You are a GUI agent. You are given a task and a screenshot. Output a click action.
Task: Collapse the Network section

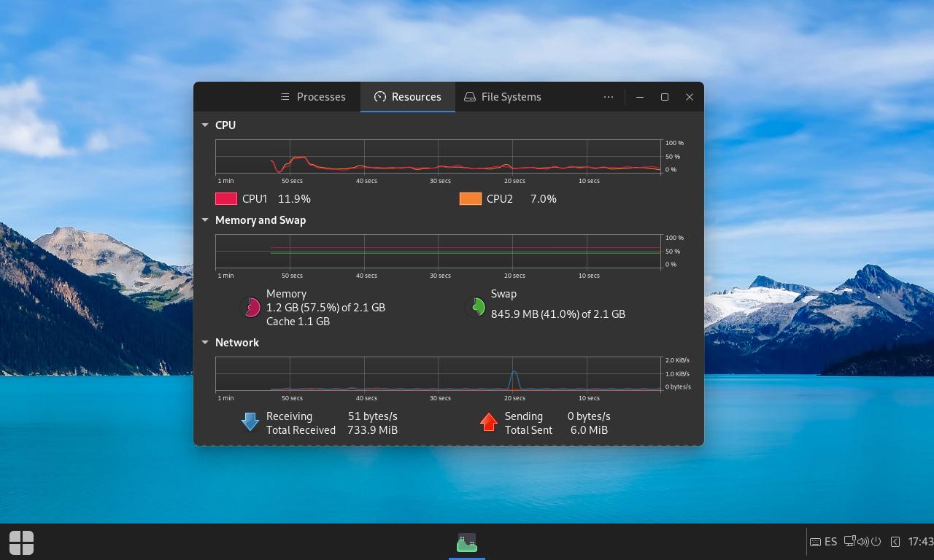[x=205, y=343]
